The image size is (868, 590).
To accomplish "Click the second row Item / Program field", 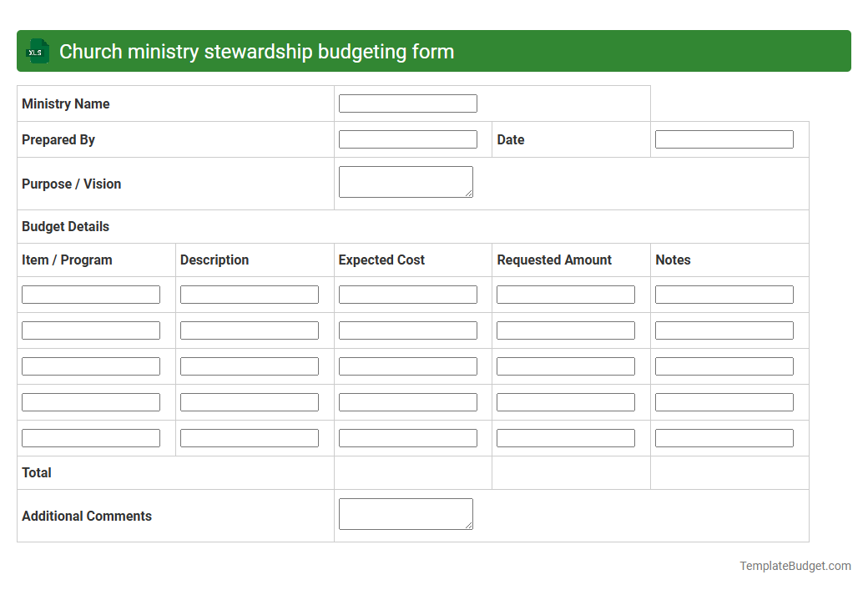I will [90, 330].
